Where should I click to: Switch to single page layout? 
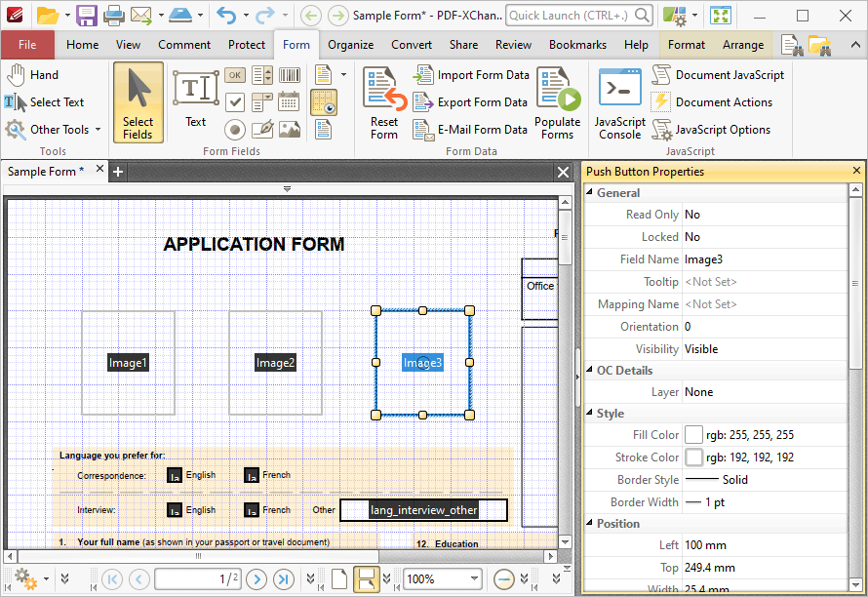pyautogui.click(x=339, y=579)
